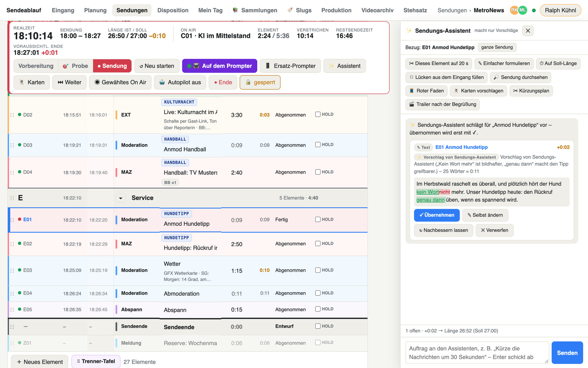Viewport: 588px width, 368px height.
Task: Click Übernehmen to accept suggestion
Action: pos(437,215)
